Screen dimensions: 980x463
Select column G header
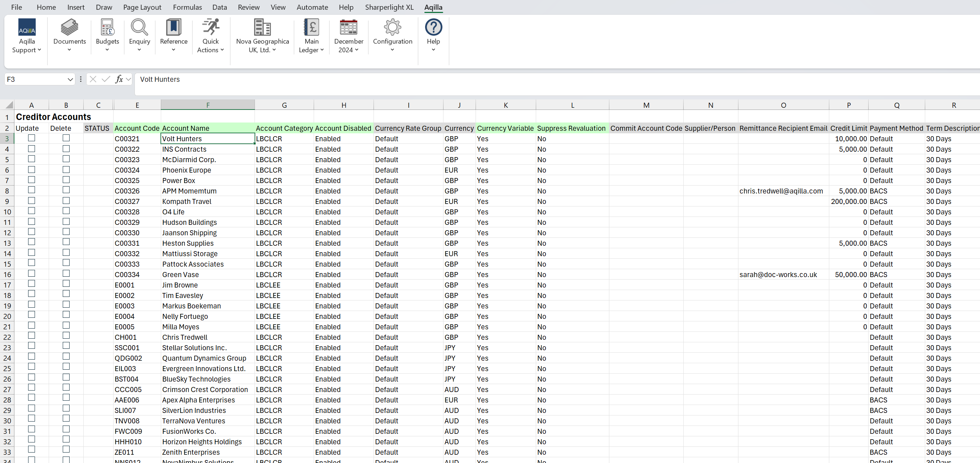pos(284,105)
